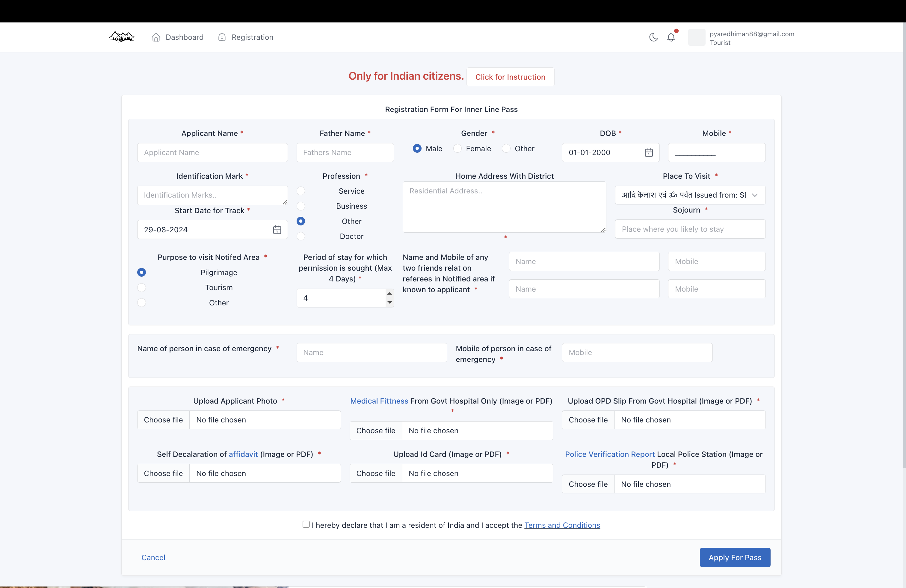Click the Registration smiley icon
Image resolution: width=906 pixels, height=588 pixels.
[222, 37]
